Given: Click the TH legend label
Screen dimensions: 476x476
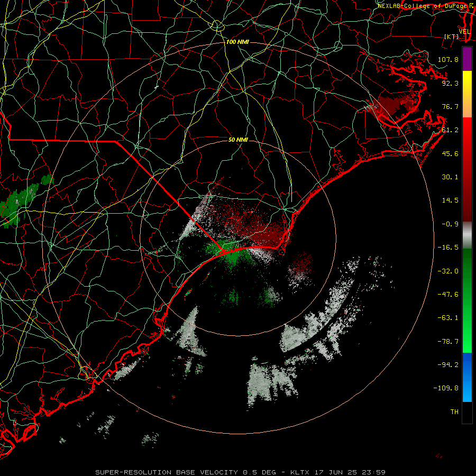Looking at the screenshot, I should (454, 412).
